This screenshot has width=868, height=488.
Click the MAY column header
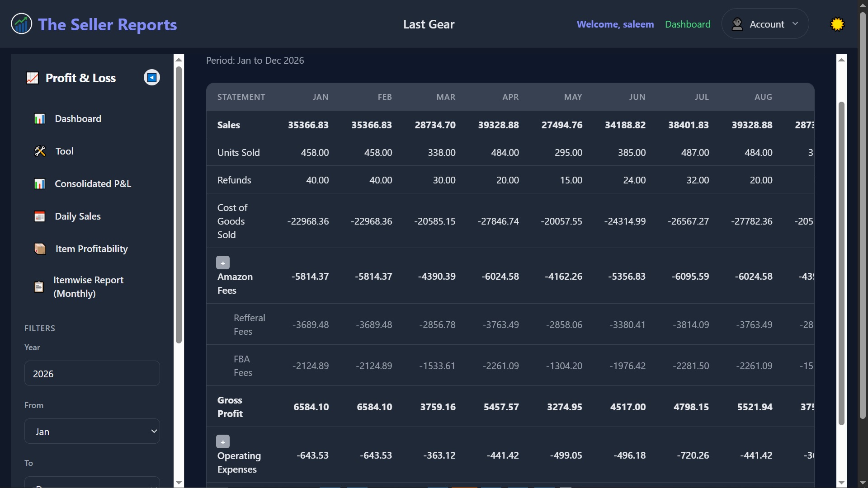point(573,97)
